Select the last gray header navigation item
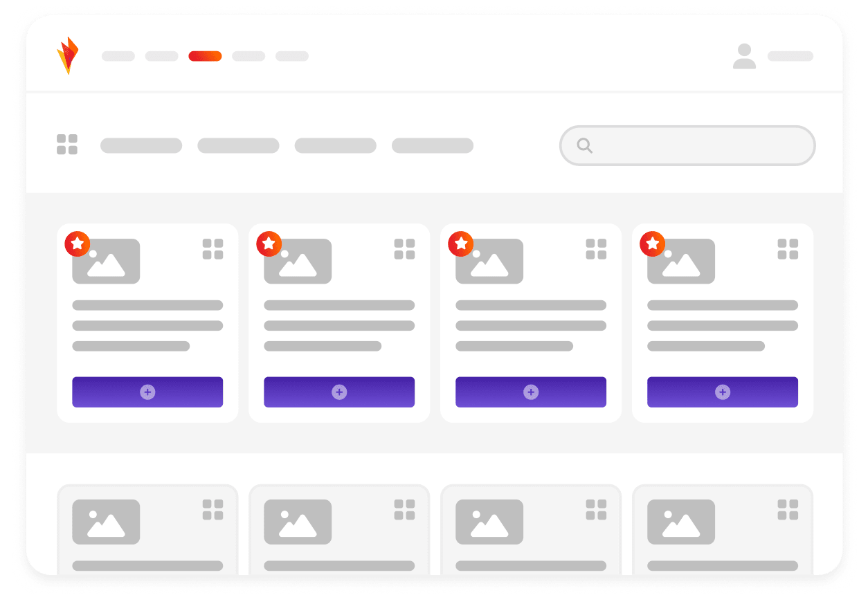Image resolution: width=868 pixels, height=595 pixels. pos(292,56)
